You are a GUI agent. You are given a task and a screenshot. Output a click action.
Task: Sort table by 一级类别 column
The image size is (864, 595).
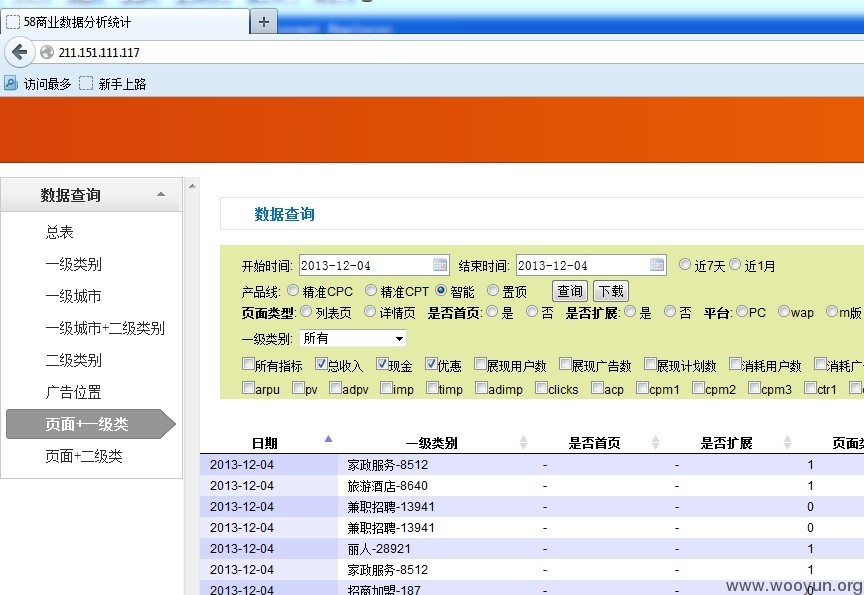click(x=523, y=442)
